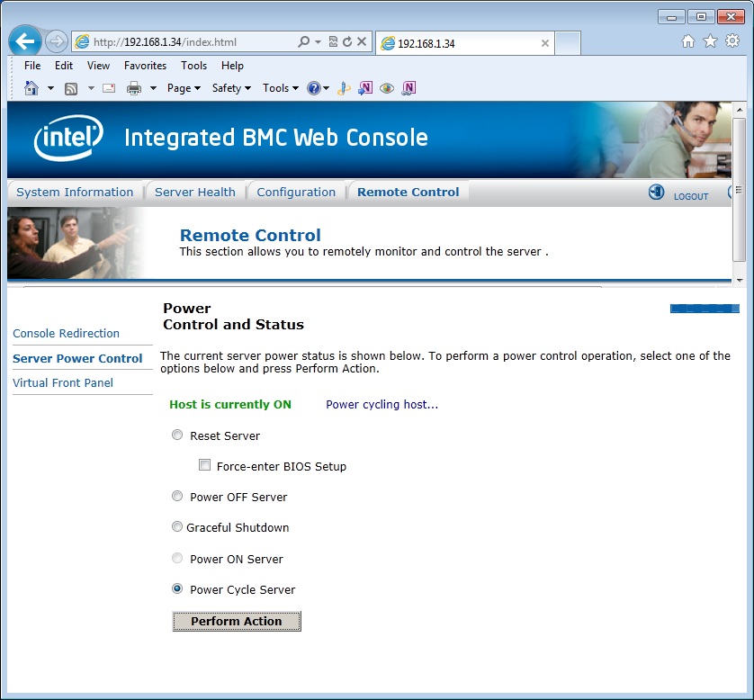Click the Refresh page icon
The width and height of the screenshot is (754, 700).
(347, 41)
